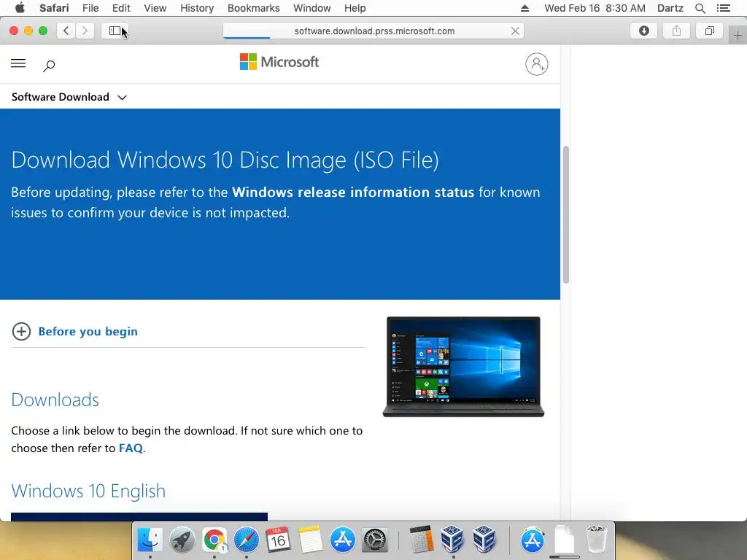Open the Edit menu

121,8
